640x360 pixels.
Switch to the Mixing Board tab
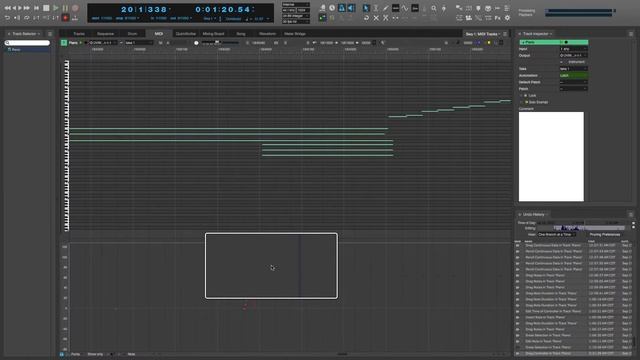pos(213,34)
